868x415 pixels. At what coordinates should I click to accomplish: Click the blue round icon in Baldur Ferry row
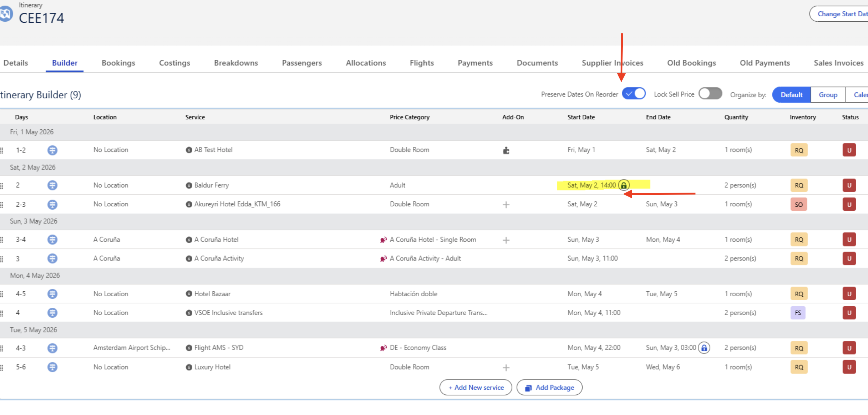(x=52, y=185)
